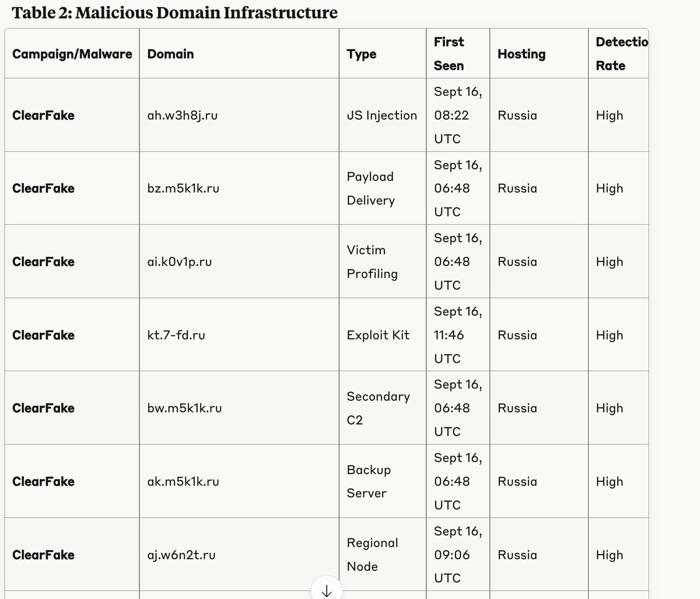Screen dimensions: 700x599
Task: Select the ai.k0v1p.ru domain entry
Action: click(180, 262)
